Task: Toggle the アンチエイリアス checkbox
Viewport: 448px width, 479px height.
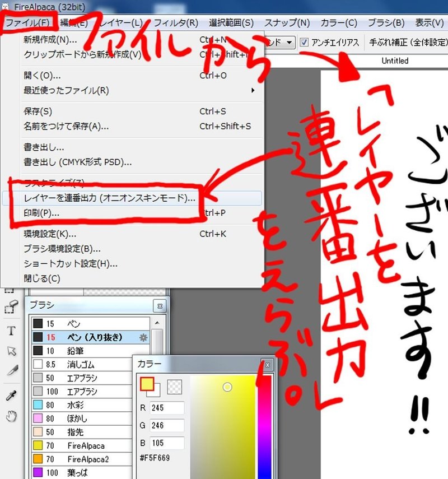Action: [x=304, y=43]
